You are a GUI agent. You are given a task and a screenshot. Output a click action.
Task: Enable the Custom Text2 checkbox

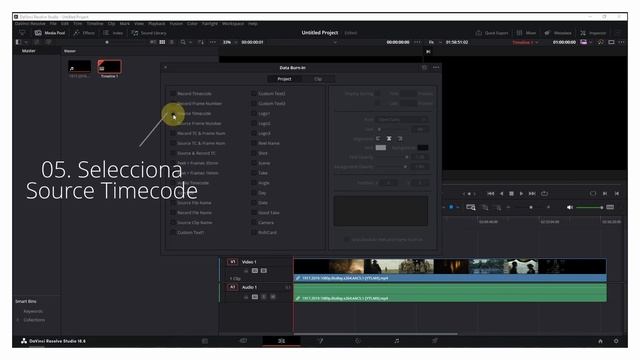pyautogui.click(x=254, y=93)
